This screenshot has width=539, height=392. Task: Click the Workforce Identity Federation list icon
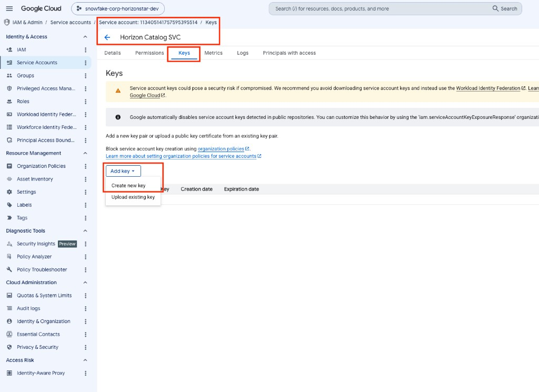pyautogui.click(x=9, y=127)
